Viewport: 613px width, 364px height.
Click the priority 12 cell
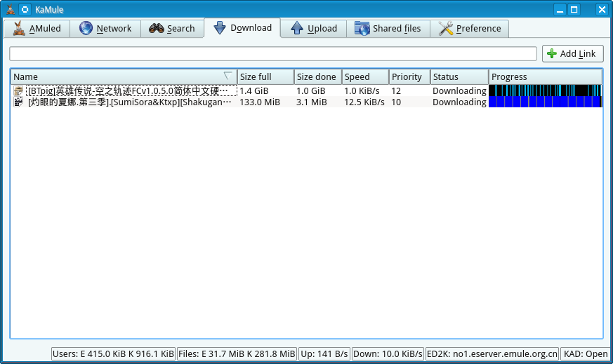click(396, 91)
